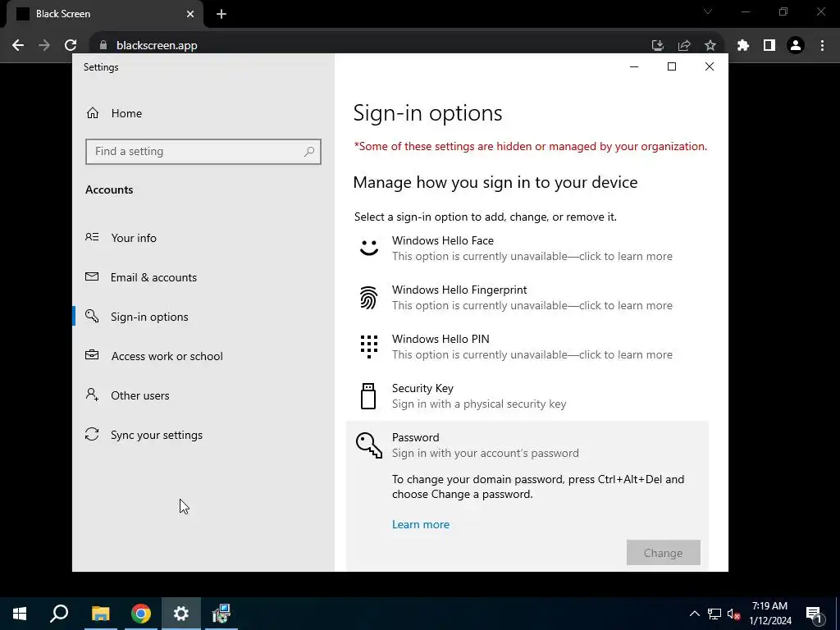The width and height of the screenshot is (840, 630).
Task: Click the Other users person-plus icon
Action: click(x=92, y=395)
